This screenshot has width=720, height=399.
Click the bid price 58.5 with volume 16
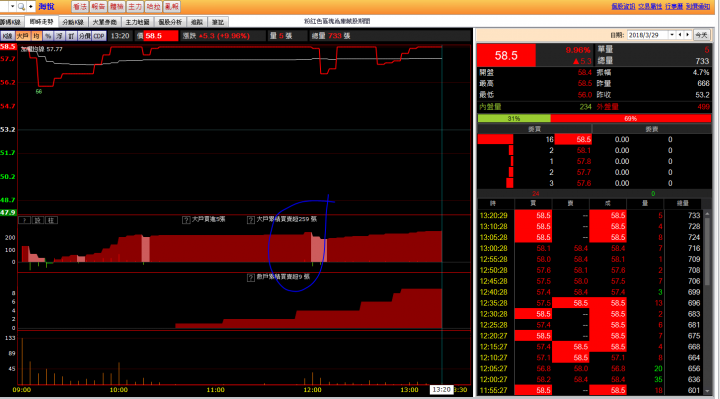[574, 139]
